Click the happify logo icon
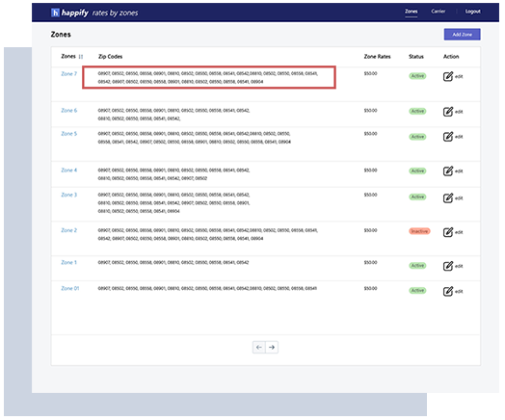This screenshot has width=505, height=420. click(x=55, y=13)
